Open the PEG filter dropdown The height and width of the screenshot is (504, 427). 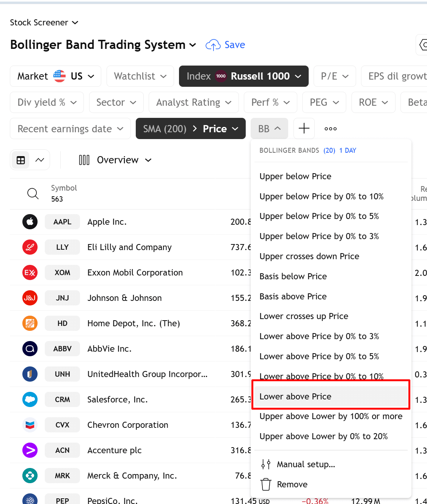tap(324, 102)
